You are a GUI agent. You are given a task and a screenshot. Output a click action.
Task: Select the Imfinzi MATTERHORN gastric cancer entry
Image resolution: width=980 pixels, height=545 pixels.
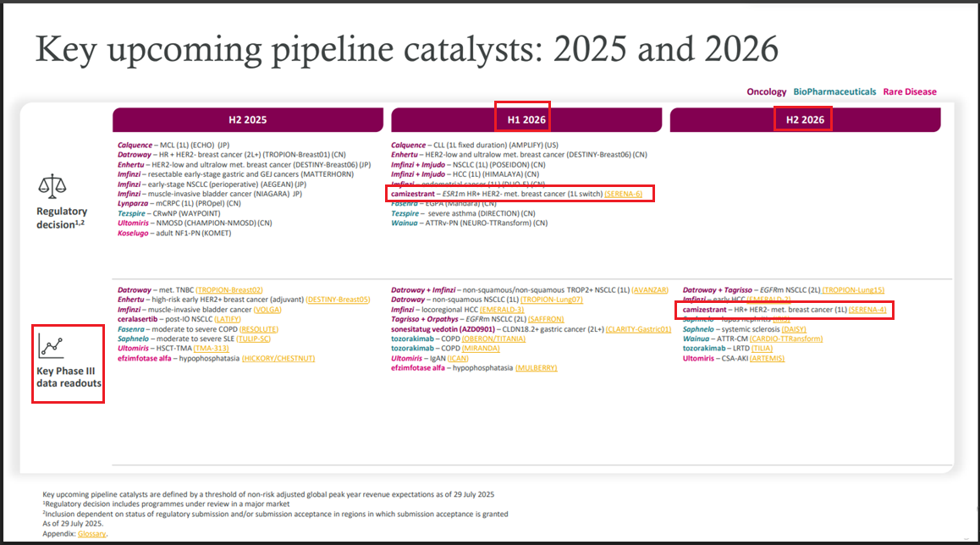[235, 174]
